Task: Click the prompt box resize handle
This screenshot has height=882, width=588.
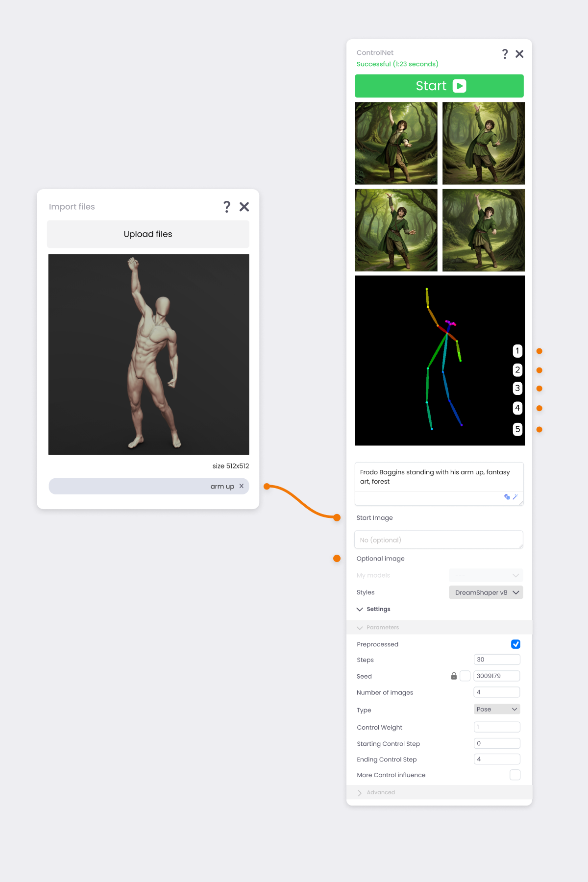Action: 521,503
